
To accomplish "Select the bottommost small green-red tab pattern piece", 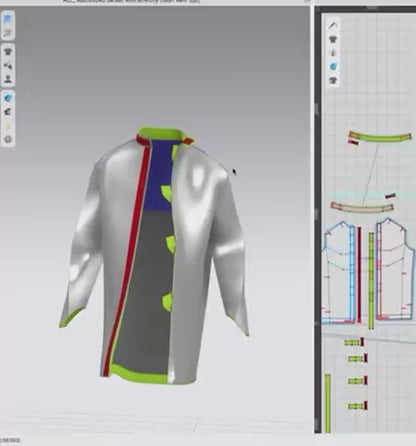I will click(358, 406).
